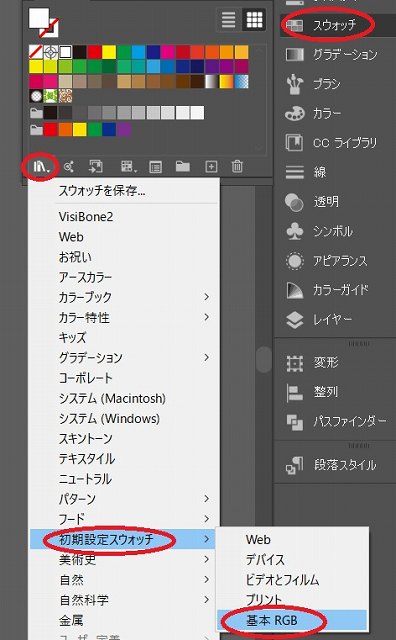
Task: Switch swatches to thumbnail grid view
Action: click(x=254, y=20)
